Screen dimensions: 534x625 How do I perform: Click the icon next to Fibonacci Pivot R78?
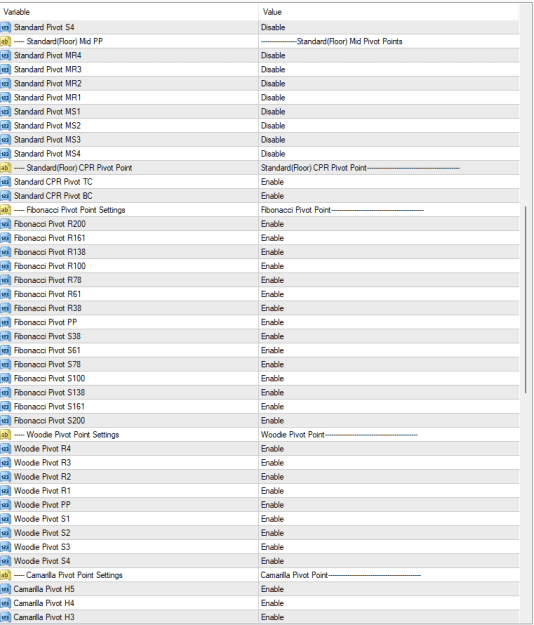6,280
